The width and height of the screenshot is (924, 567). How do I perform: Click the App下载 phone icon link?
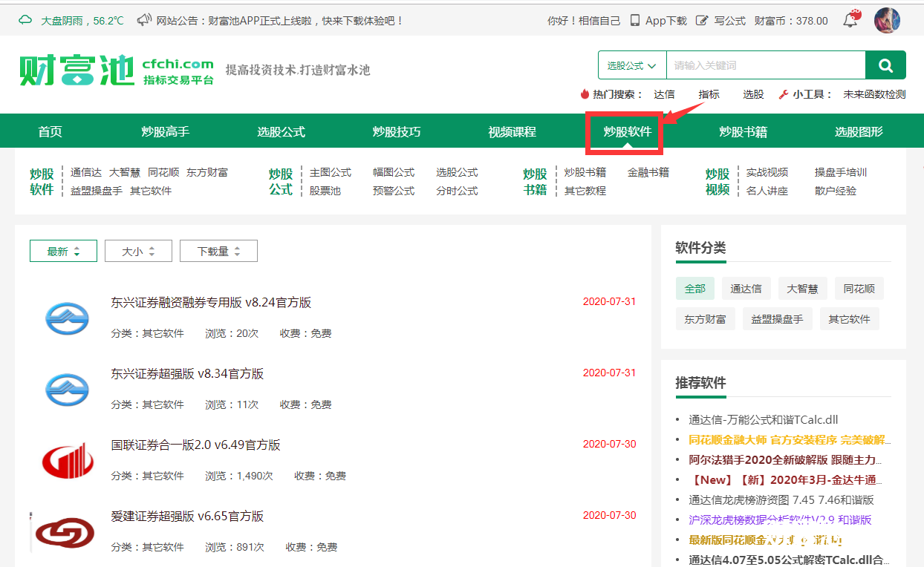[658, 21]
